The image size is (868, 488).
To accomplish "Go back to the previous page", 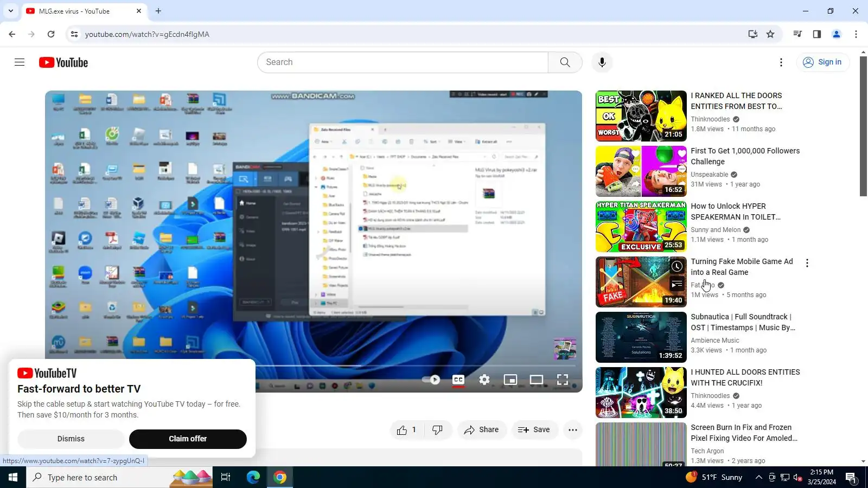I will [x=12, y=34].
